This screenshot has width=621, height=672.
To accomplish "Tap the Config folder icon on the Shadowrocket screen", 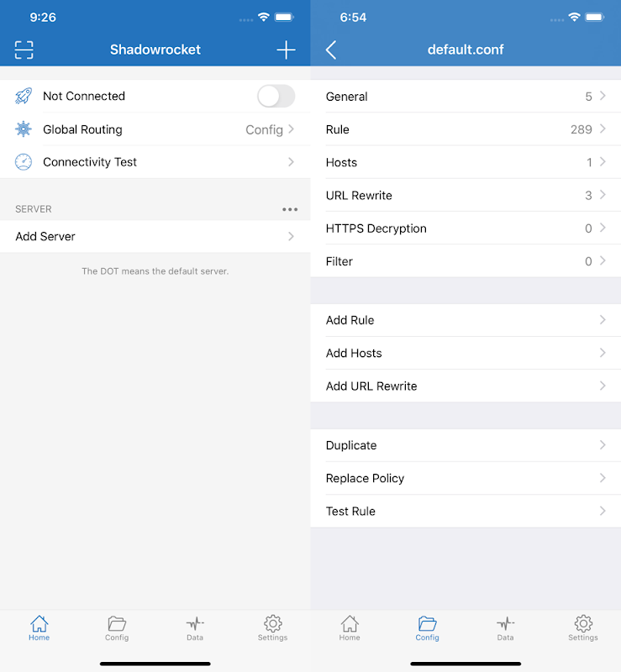I will (x=117, y=623).
